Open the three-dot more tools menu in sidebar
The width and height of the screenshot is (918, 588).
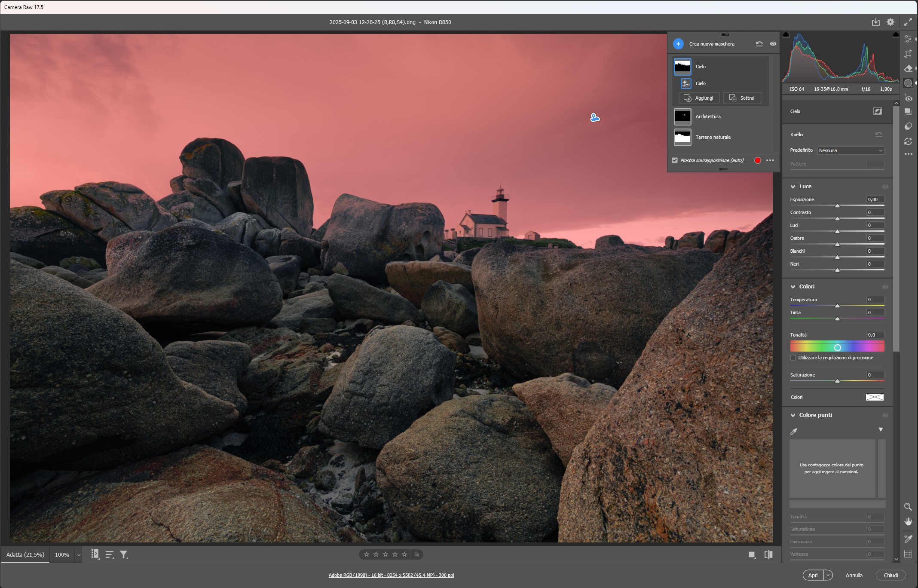point(908,154)
